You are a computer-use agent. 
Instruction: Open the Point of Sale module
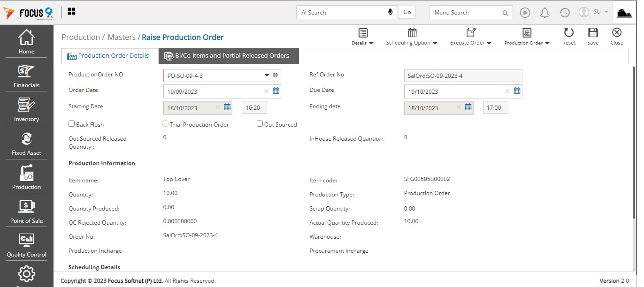26,211
